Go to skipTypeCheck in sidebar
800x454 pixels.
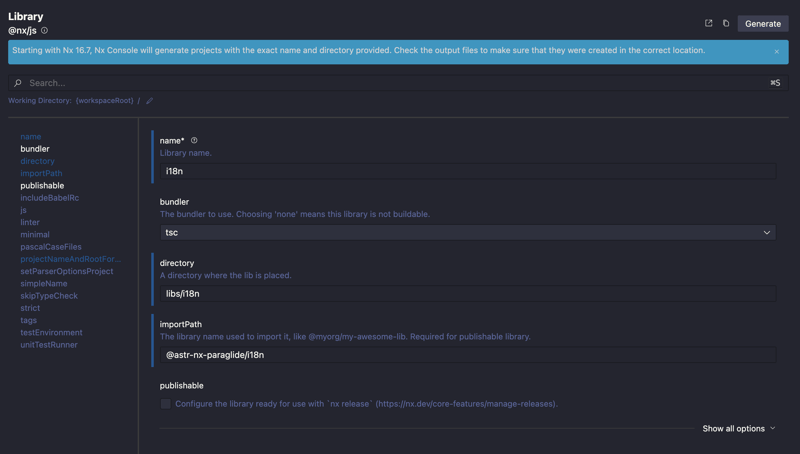click(49, 296)
